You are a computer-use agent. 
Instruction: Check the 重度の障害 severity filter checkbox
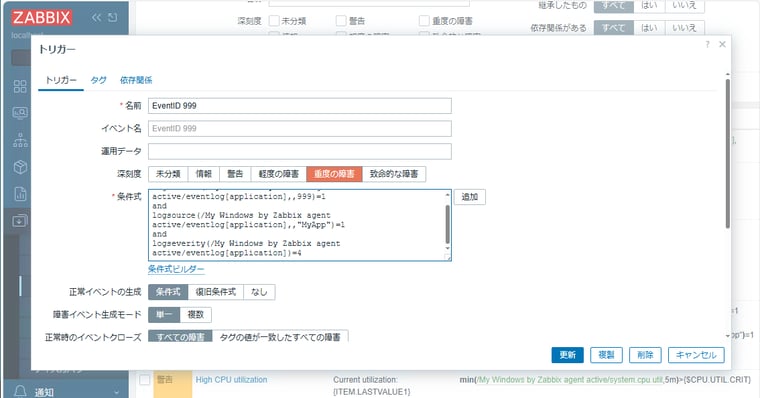click(x=424, y=21)
